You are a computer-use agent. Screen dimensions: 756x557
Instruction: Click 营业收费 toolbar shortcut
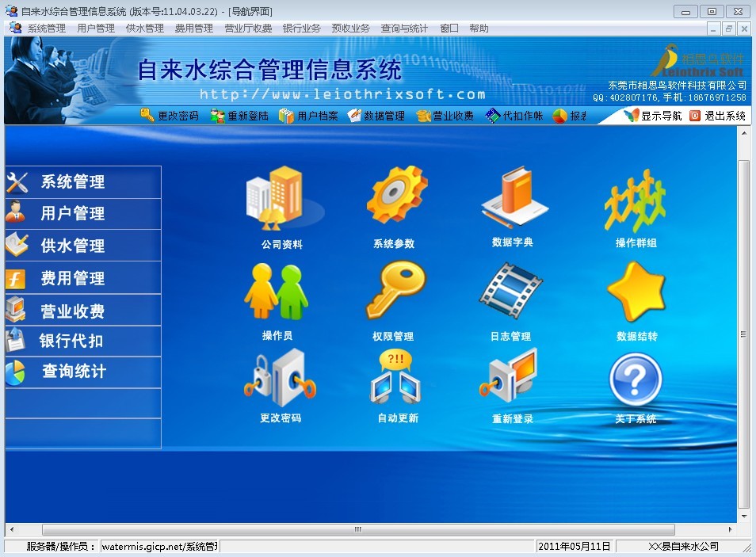tap(445, 116)
